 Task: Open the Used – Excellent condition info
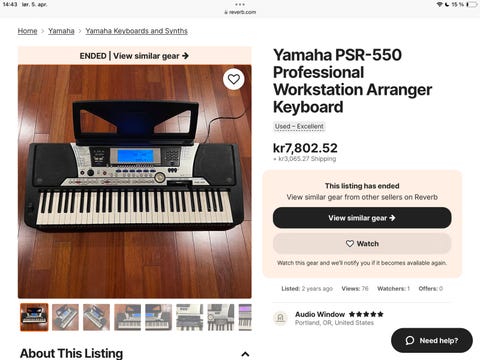(x=299, y=126)
